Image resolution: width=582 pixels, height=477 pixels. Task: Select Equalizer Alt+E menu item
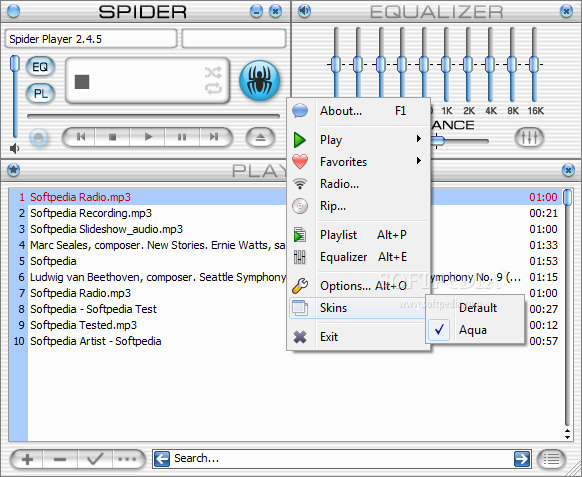[359, 257]
